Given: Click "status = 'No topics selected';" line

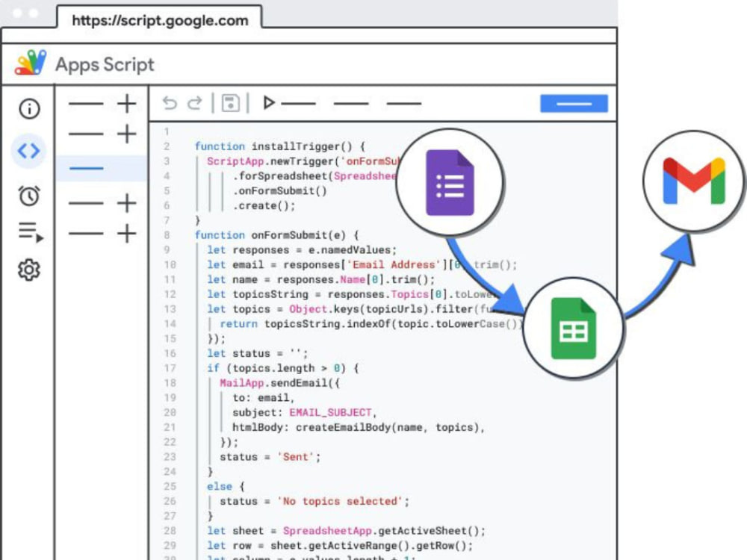Looking at the screenshot, I should [x=314, y=501].
